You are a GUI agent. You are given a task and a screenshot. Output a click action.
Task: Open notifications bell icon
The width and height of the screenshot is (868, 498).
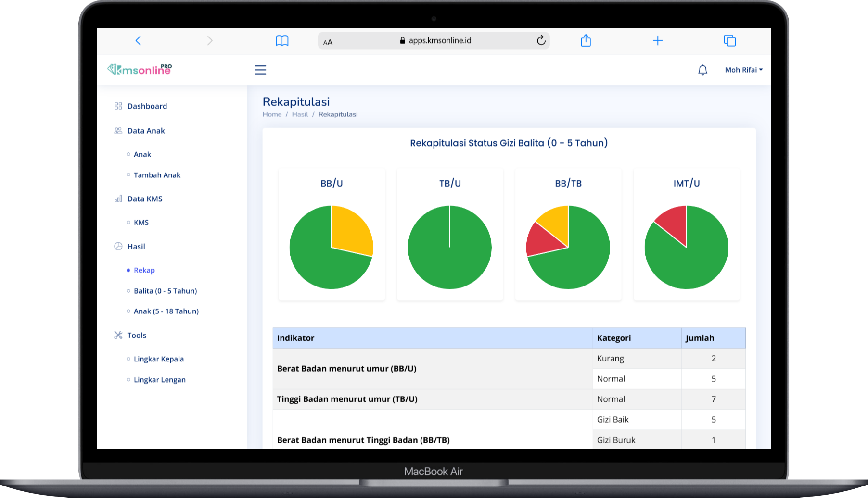702,70
